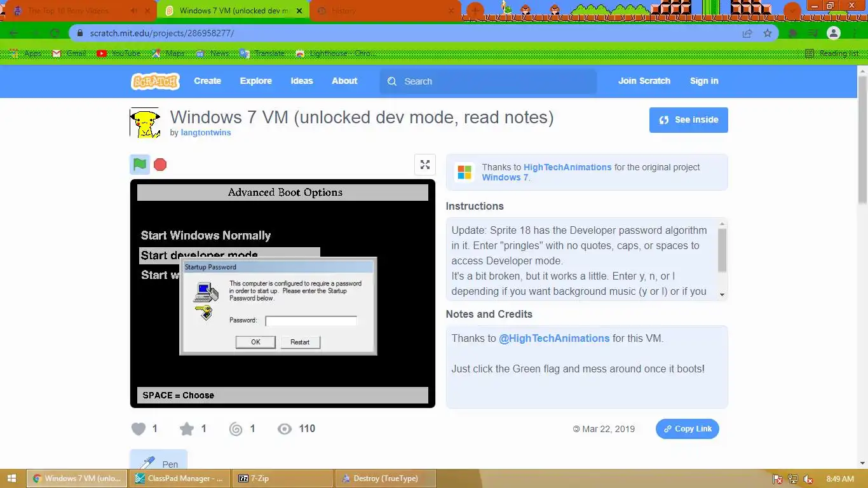Viewport: 868px width, 488px height.
Task: Click the Password field in the dialog
Action: point(311,321)
